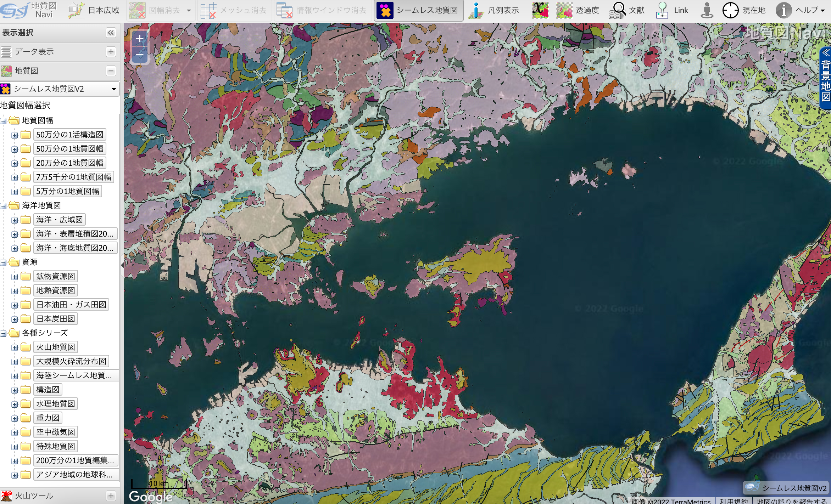Select the 海陸シームレス地質 tree item

tap(76, 375)
